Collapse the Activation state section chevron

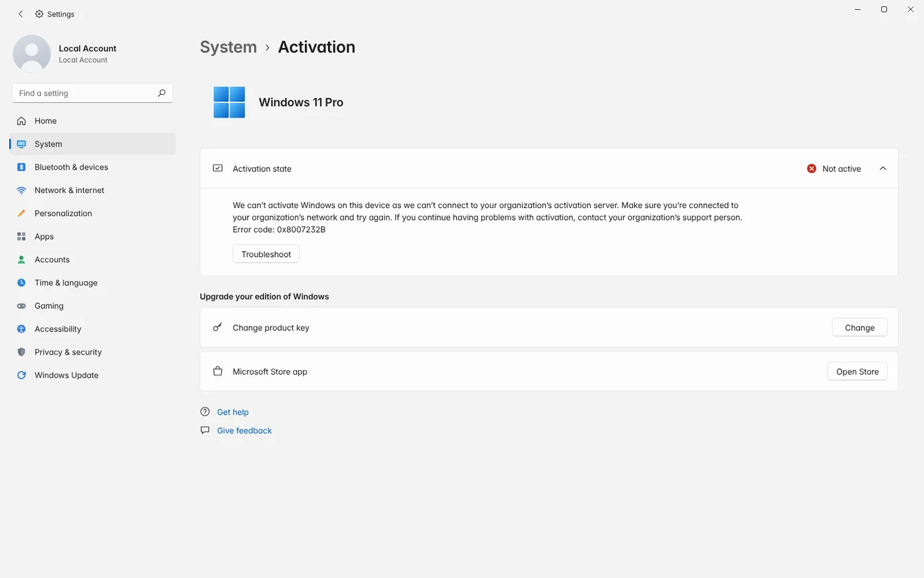tap(882, 168)
